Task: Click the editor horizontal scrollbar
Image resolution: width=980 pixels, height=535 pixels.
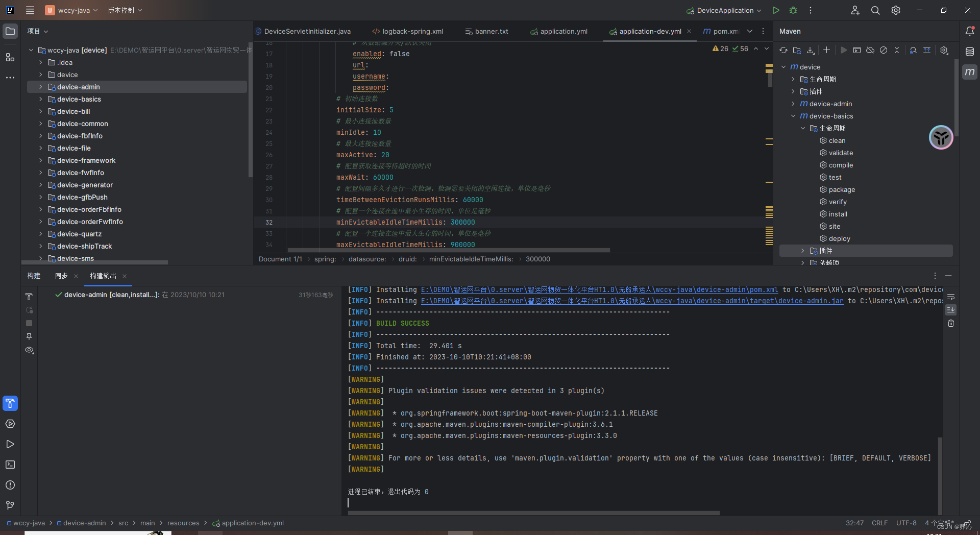Action: [449, 250]
